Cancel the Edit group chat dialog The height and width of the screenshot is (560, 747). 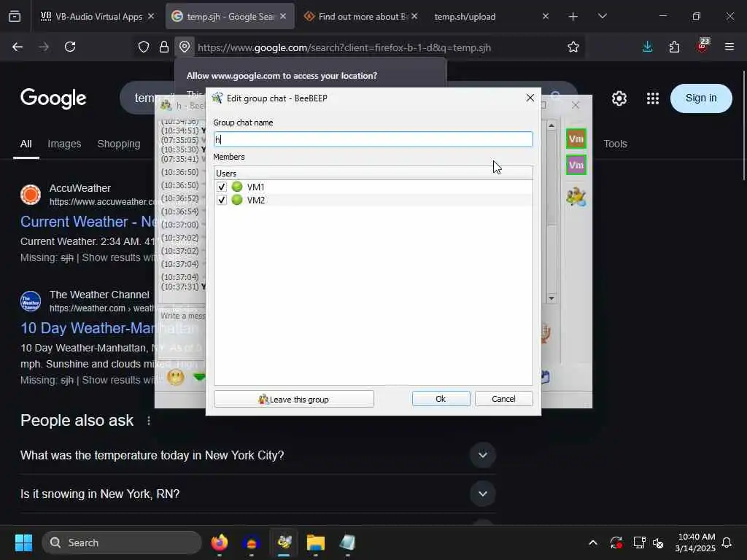[x=503, y=399]
